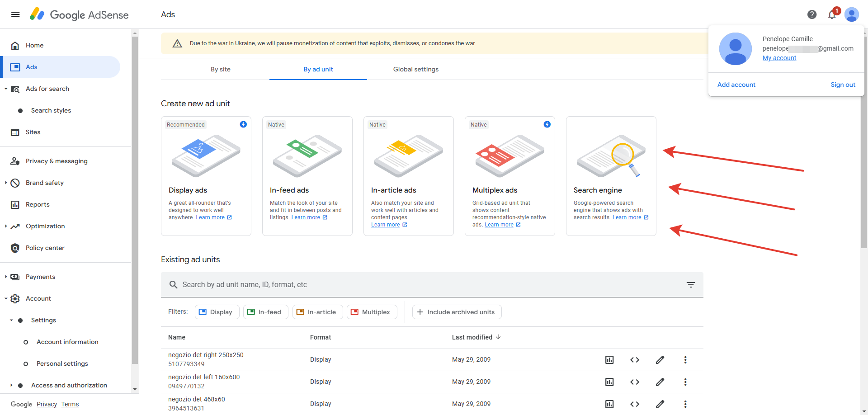868x415 pixels.
Task: Toggle the Display format filter
Action: pyautogui.click(x=217, y=312)
